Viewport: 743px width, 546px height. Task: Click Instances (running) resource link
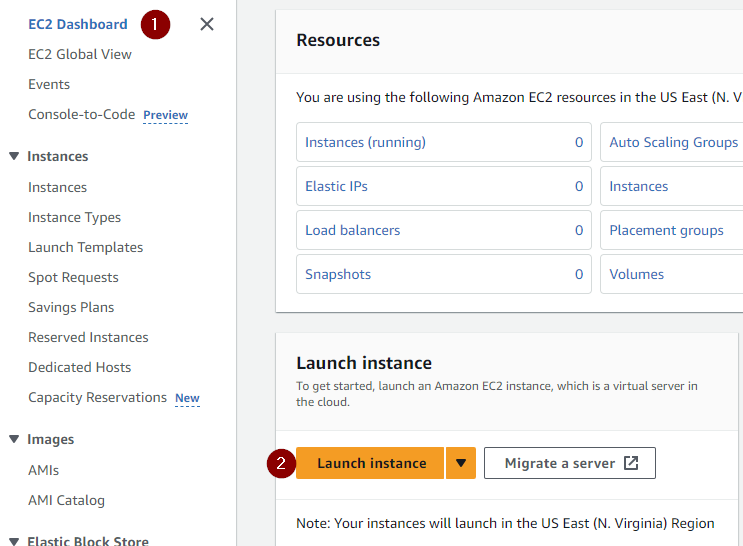365,142
